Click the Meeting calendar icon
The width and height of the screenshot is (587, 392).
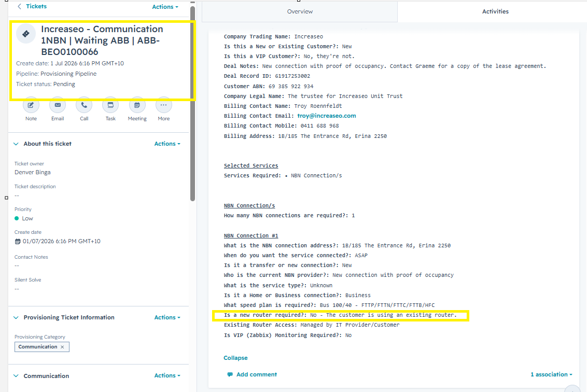(137, 105)
